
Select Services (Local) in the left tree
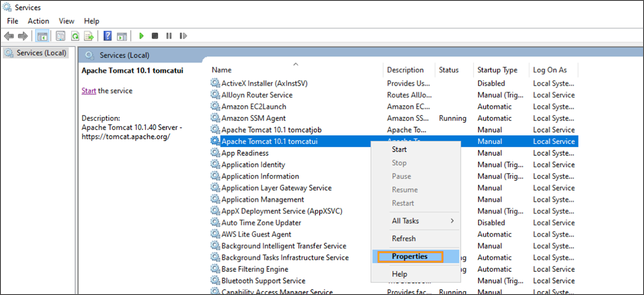click(41, 53)
